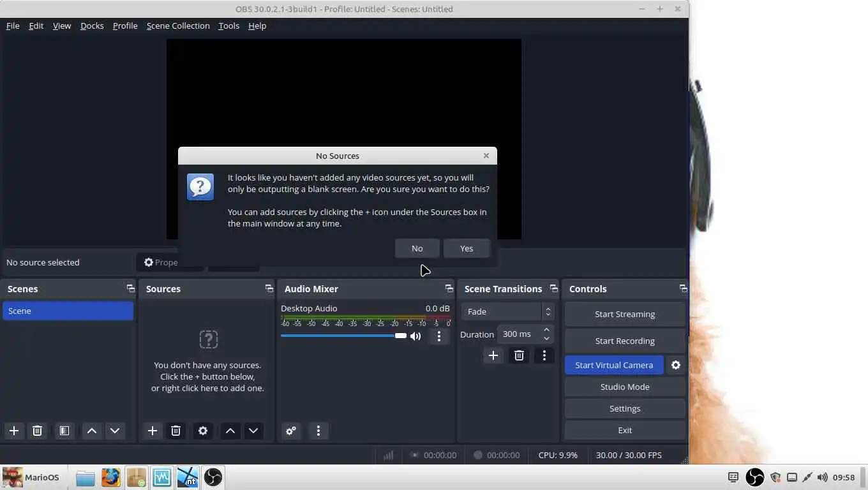The width and height of the screenshot is (868, 490).
Task: Move scene up arrow in Scenes dock
Action: [x=92, y=431]
